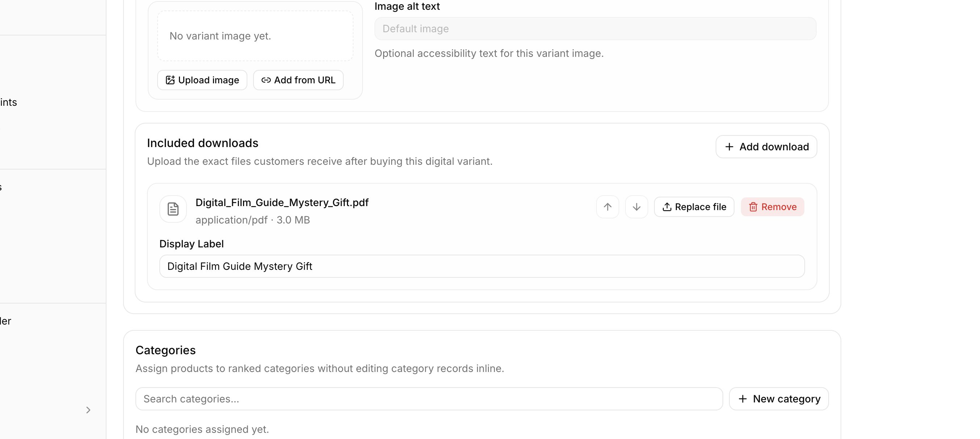Click 'No categories assigned yet.' text
Viewport: 980px width, 439px height.
tap(202, 429)
